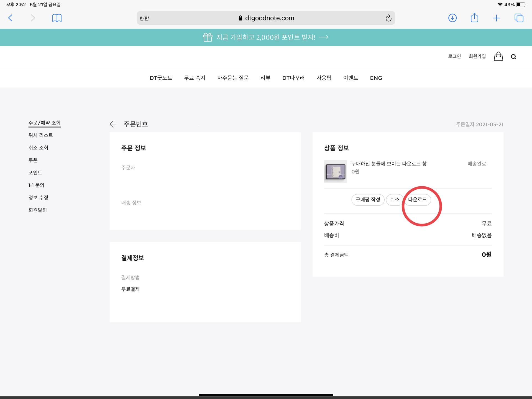Click the magnifier search icon
The width and height of the screenshot is (532, 399).
513,57
